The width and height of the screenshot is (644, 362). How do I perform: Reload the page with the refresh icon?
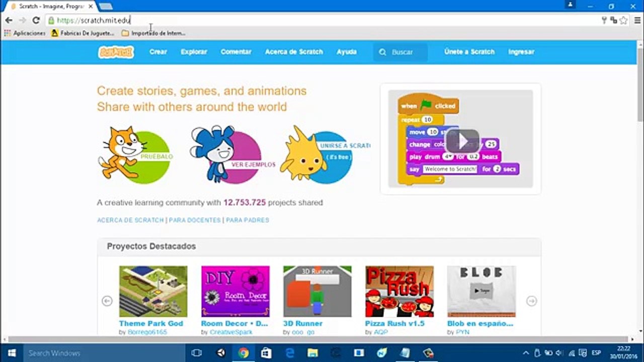click(36, 21)
